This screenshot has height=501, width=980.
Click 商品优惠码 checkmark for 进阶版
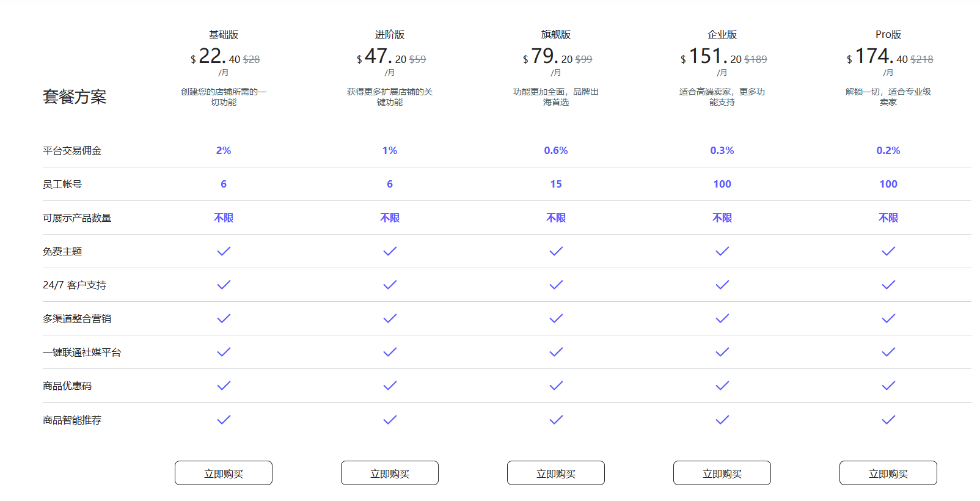tap(390, 386)
